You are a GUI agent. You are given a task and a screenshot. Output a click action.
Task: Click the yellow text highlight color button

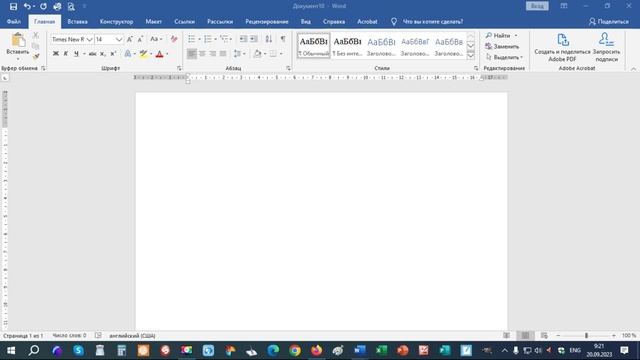(x=143, y=54)
